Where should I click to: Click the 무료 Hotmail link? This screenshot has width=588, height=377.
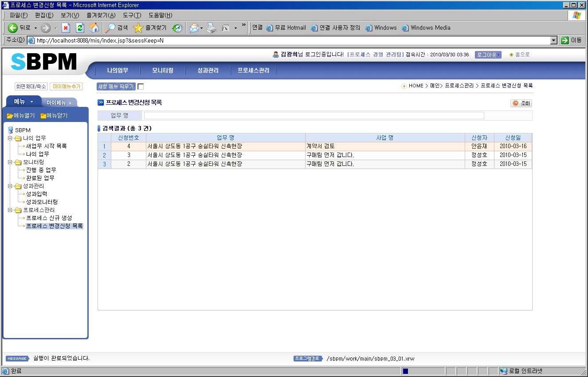(x=286, y=27)
